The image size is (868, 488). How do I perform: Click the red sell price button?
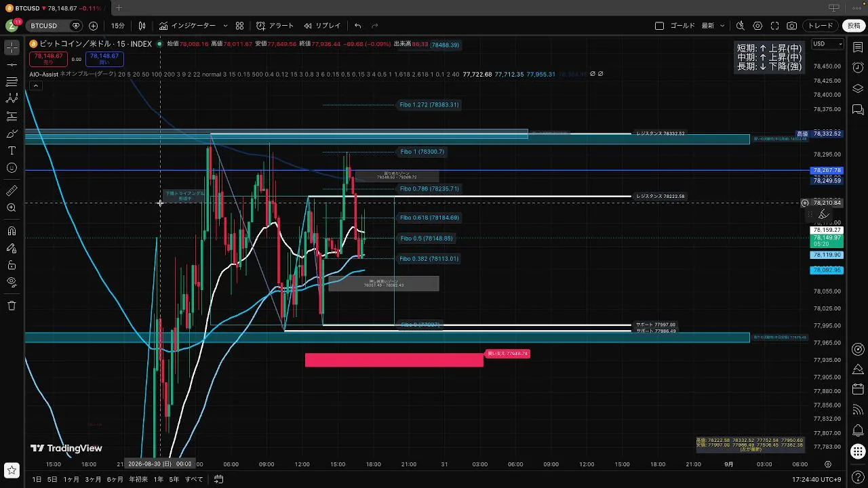pyautogui.click(x=48, y=59)
